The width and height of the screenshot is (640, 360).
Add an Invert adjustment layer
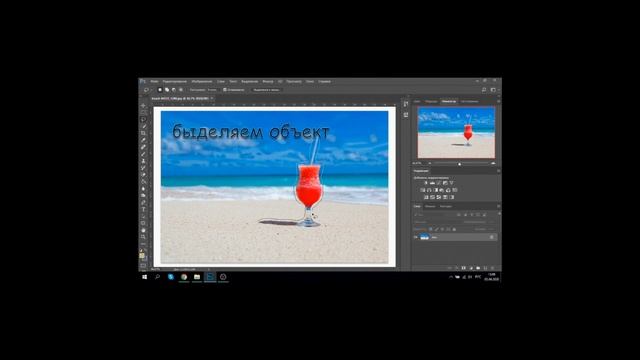(x=426, y=197)
